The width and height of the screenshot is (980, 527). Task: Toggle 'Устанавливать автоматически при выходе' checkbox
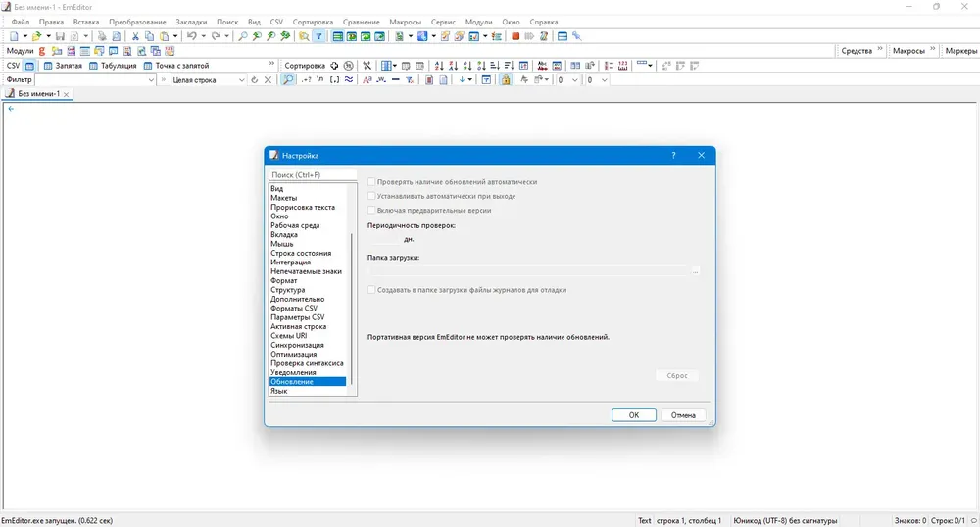(371, 196)
